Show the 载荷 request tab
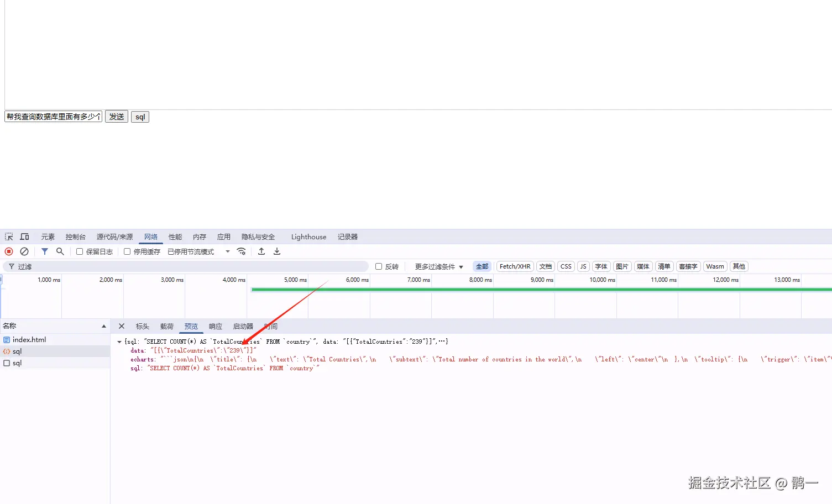Viewport: 832px width, 504px height. pyautogui.click(x=167, y=326)
